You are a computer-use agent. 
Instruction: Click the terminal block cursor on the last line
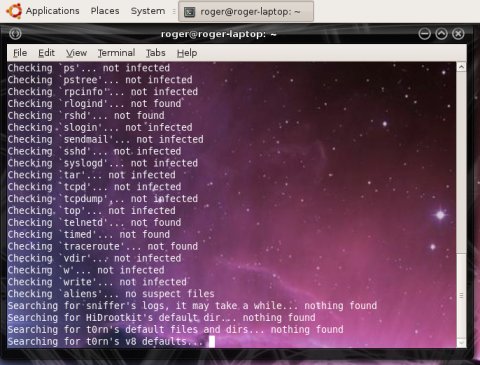212,342
